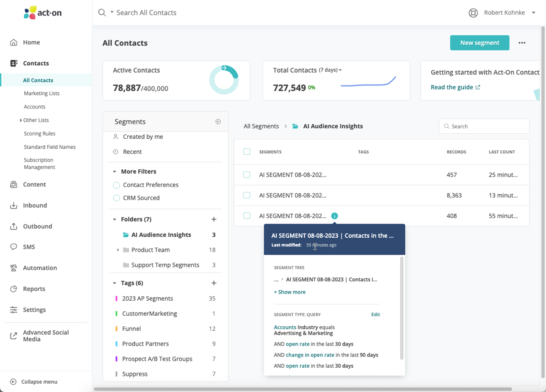This screenshot has width=546, height=392.
Task: Click the Accounts link in query
Action: (285, 327)
